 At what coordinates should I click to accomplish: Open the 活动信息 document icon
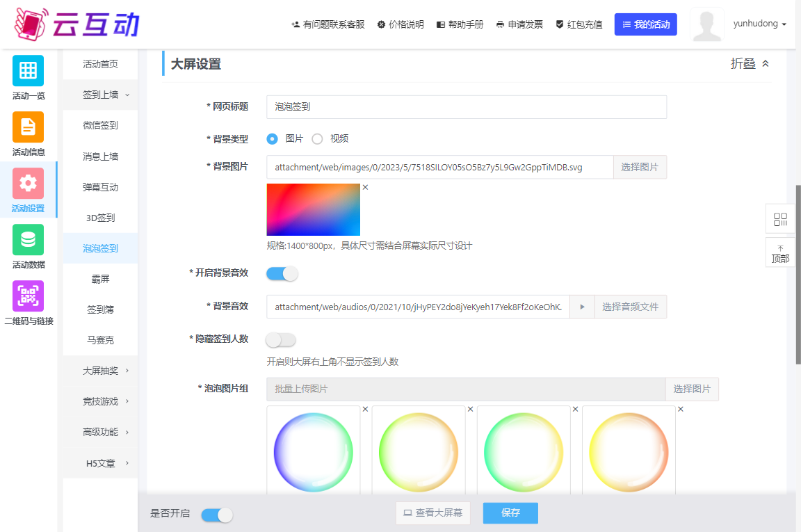[28, 127]
